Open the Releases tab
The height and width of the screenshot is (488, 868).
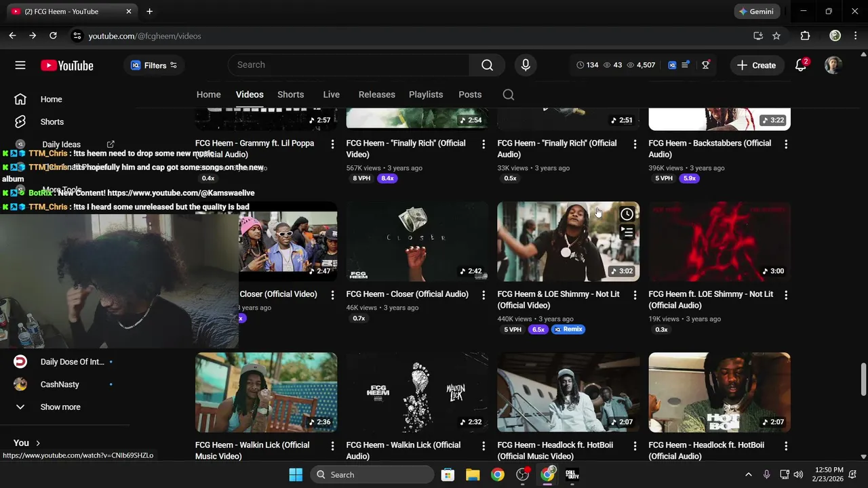(x=376, y=95)
